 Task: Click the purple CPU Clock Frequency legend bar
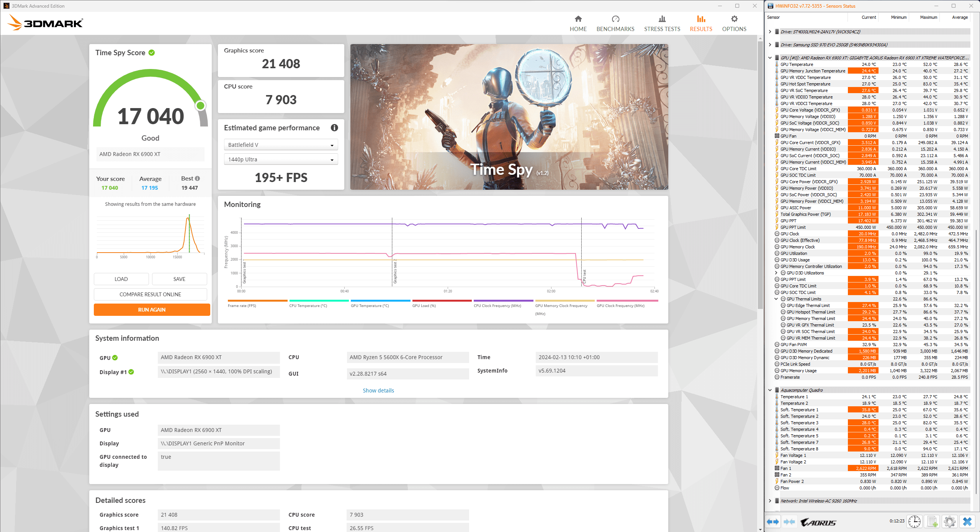[x=503, y=300]
